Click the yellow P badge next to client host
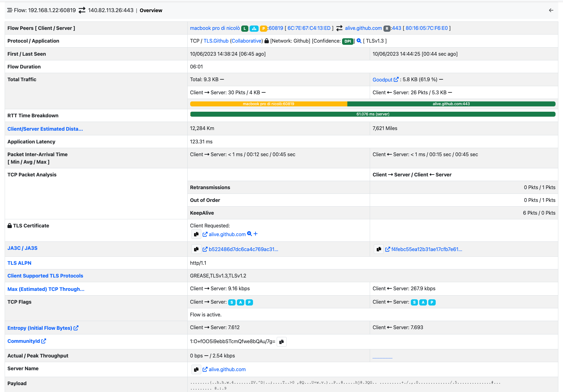 [x=264, y=28]
